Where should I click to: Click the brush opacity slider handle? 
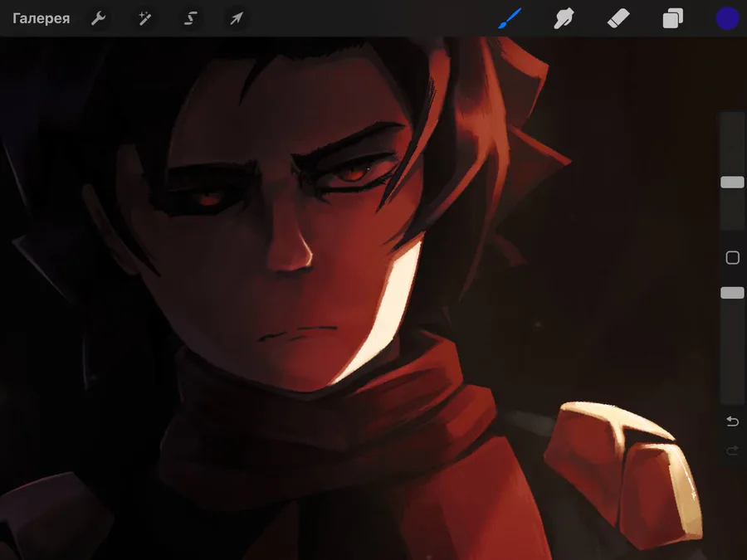click(732, 293)
